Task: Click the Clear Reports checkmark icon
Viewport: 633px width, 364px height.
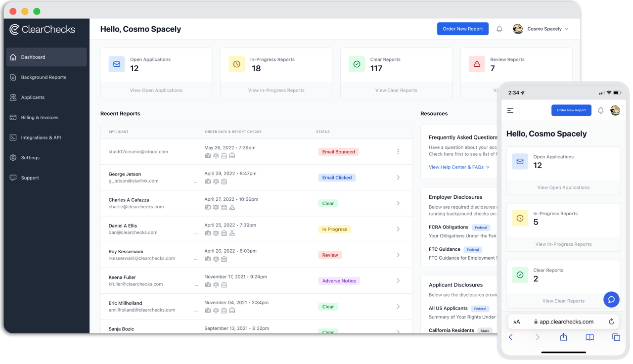Action: point(357,64)
